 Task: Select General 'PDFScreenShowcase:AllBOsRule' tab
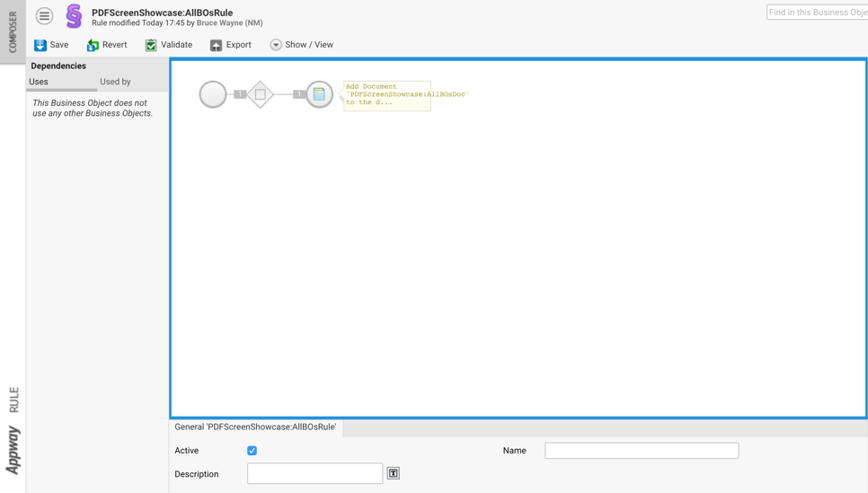255,427
